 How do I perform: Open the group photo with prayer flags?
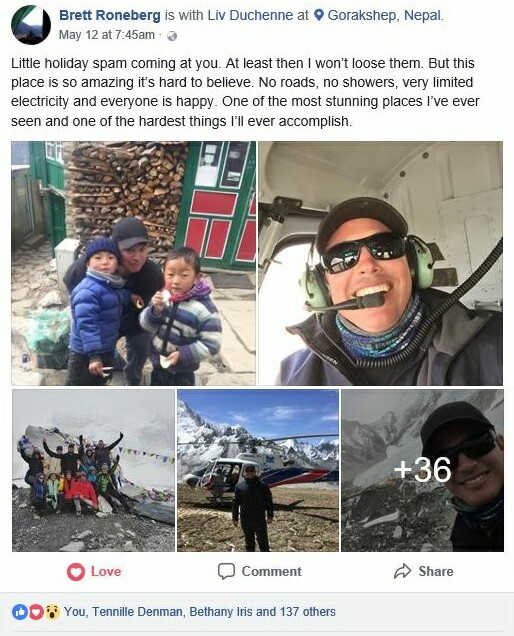point(93,471)
